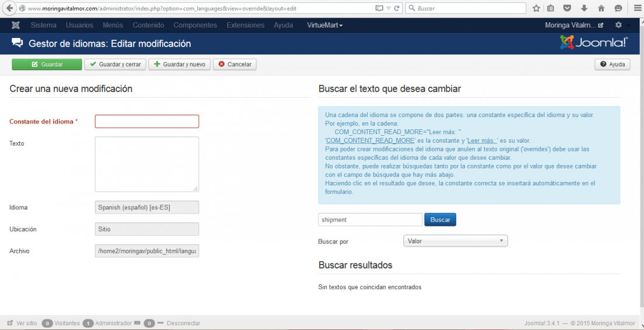Click the messages envelope icon in the status bar
Image resolution: width=644 pixels, height=330 pixels.
137,323
